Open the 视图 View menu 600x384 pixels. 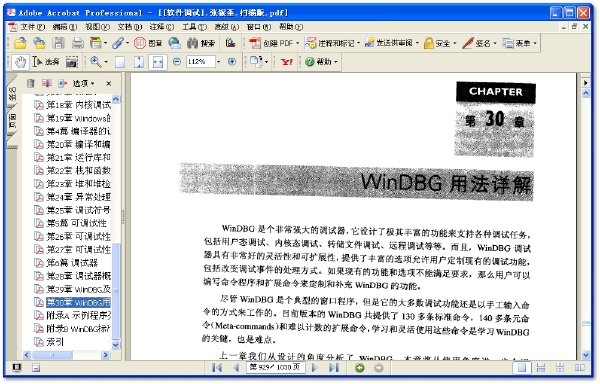pos(97,26)
